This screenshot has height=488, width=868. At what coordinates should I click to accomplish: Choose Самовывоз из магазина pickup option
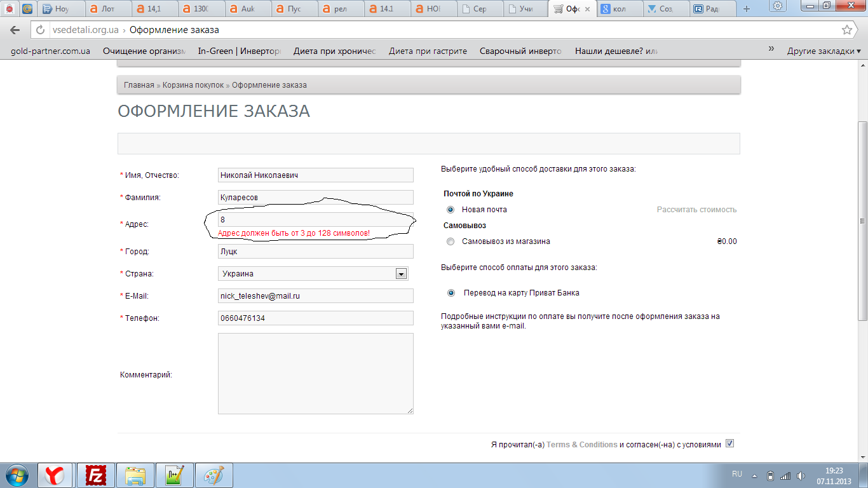[x=451, y=241]
